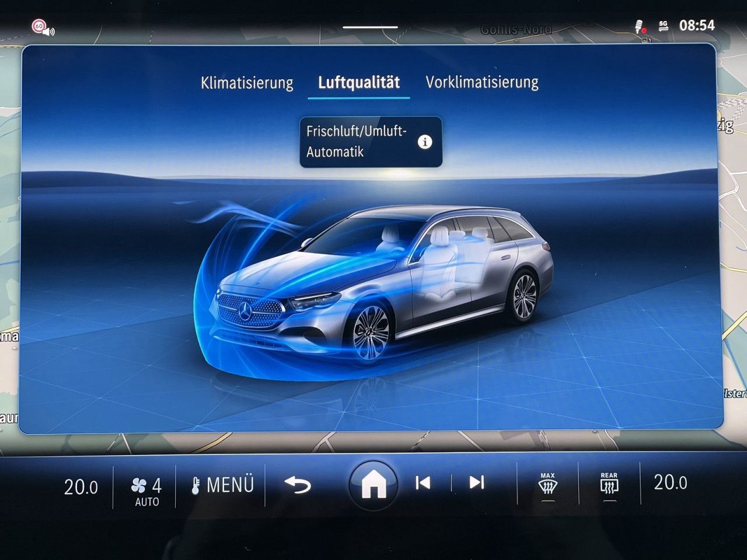Tap the clock showing 08:54

697,25
